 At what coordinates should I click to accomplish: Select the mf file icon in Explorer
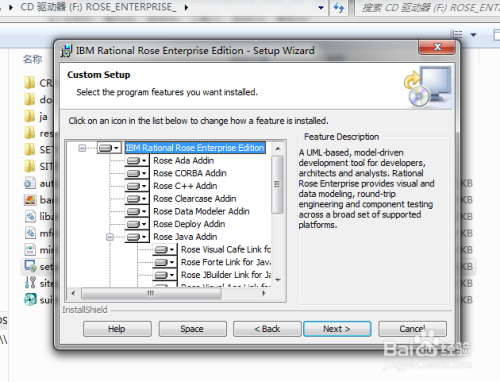pos(30,233)
